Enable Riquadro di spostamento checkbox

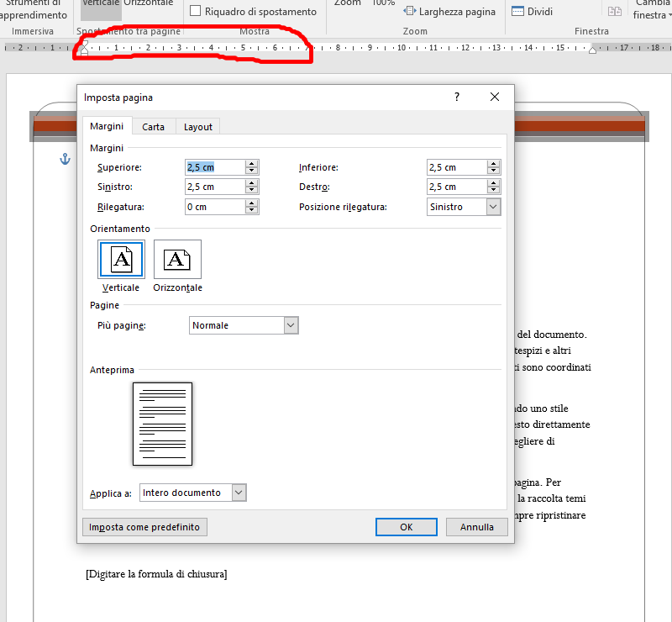pyautogui.click(x=196, y=12)
